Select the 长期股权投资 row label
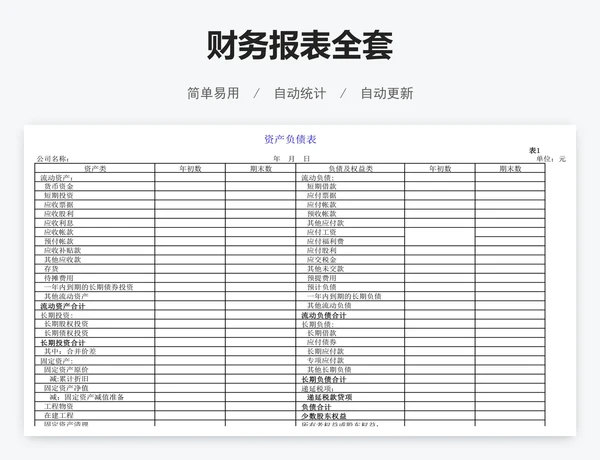The image size is (600, 460). [66, 324]
